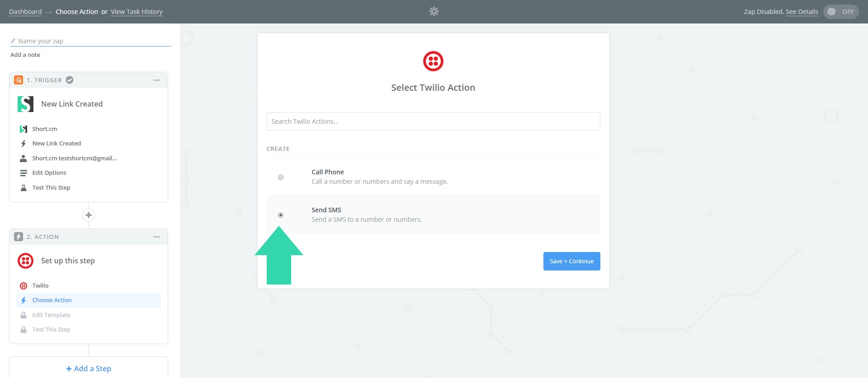
Task: Click the Twilio logo next to Set up this step
Action: [x=25, y=261]
